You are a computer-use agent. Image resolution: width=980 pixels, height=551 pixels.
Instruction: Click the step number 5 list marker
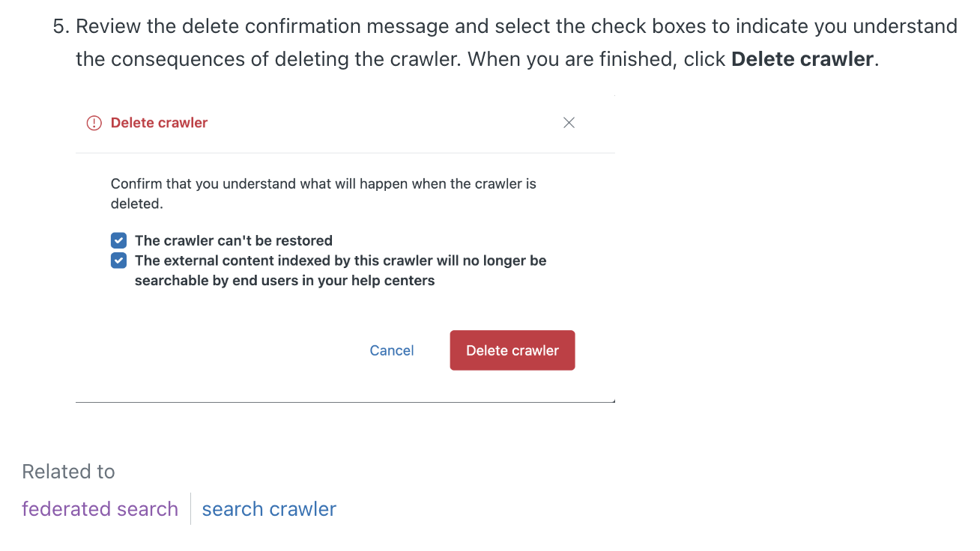click(61, 26)
